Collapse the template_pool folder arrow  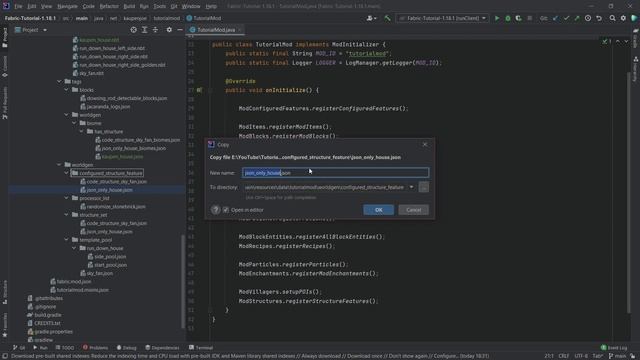[x=67, y=240]
